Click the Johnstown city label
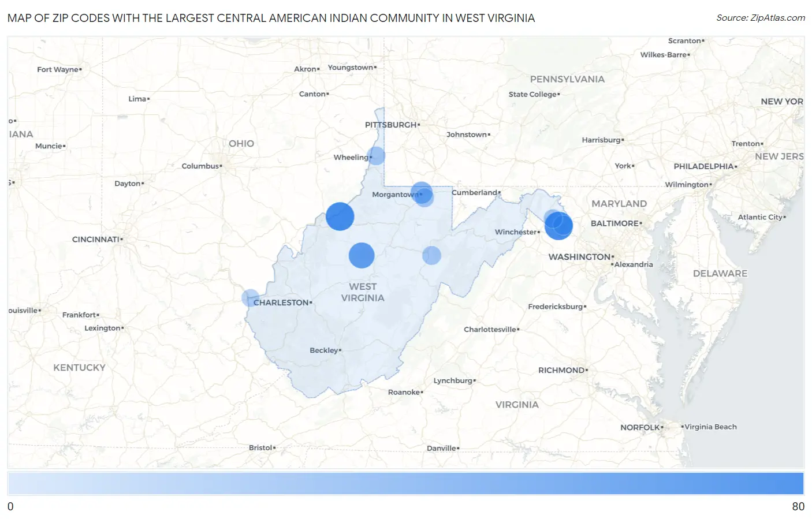 click(x=467, y=135)
